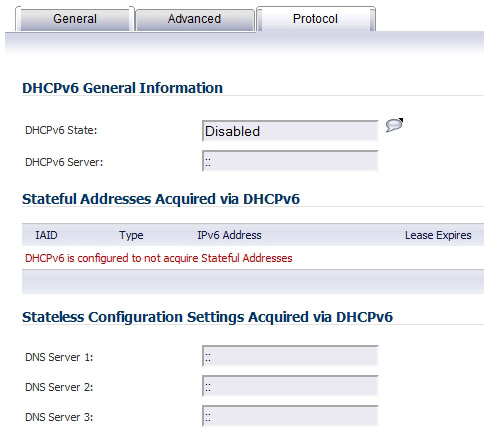The height and width of the screenshot is (434, 484).
Task: Click the DHCPv6 State field showing Disabled
Action: pos(290,131)
